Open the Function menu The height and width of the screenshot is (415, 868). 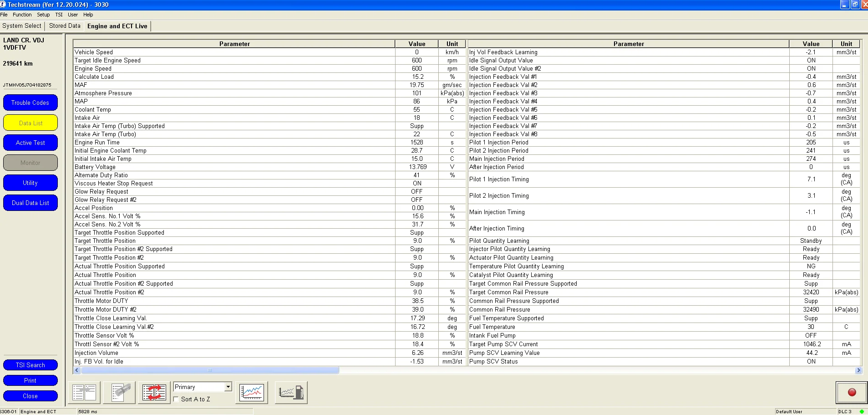click(22, 15)
